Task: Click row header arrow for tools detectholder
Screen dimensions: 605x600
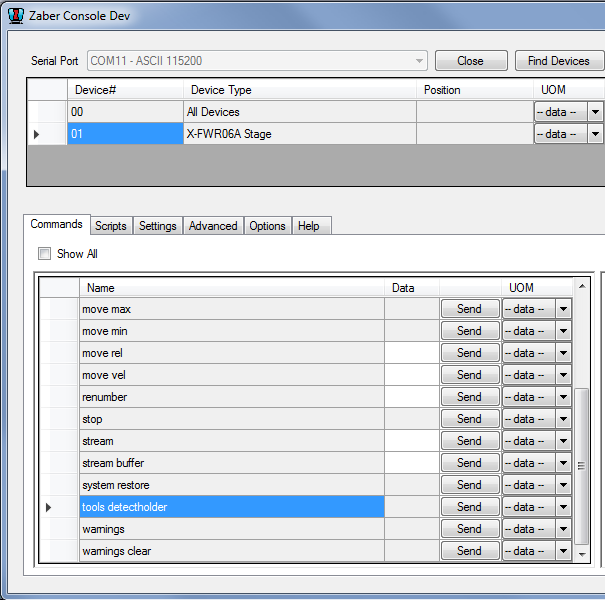Action: (48, 507)
